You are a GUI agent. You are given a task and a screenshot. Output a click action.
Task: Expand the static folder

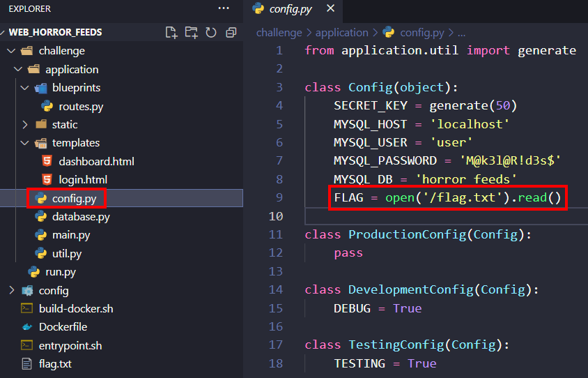tap(65, 124)
